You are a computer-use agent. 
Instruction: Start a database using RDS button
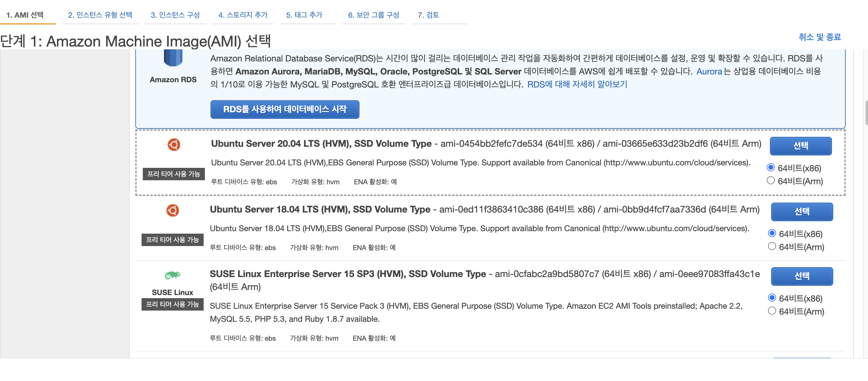pos(285,109)
